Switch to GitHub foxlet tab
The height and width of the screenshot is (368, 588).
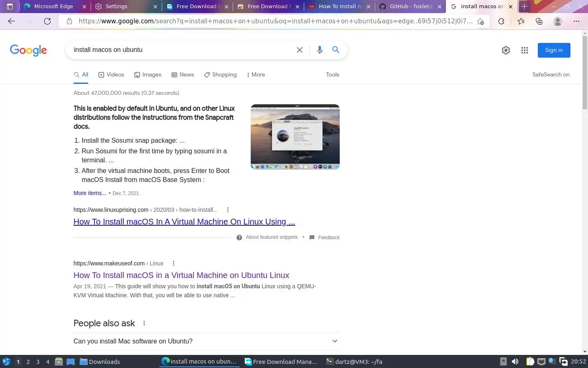coord(410,7)
